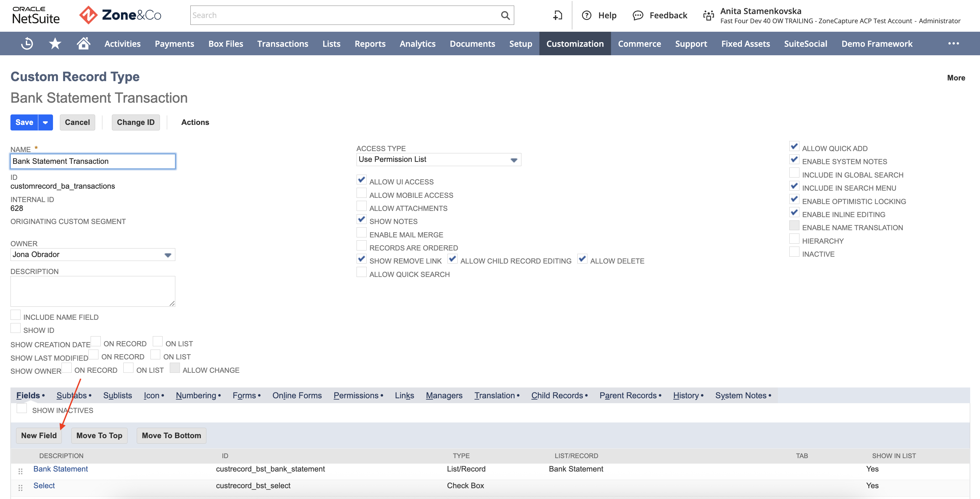Click the Name input field

pyautogui.click(x=93, y=162)
